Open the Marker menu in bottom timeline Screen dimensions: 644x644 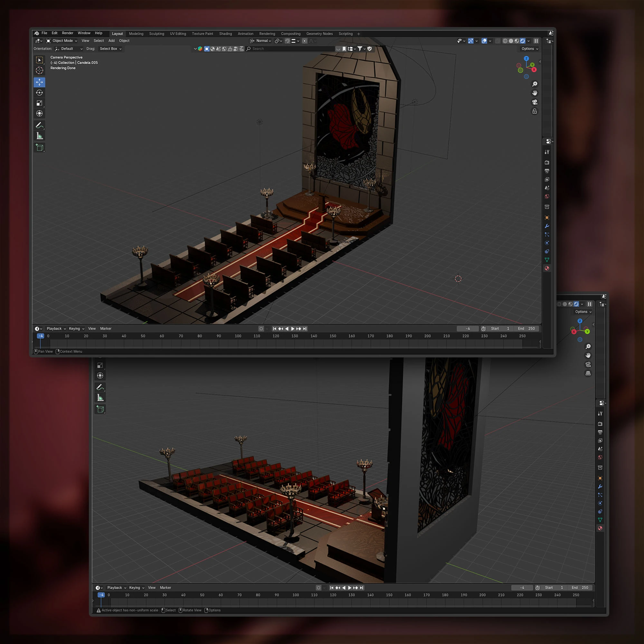165,588
